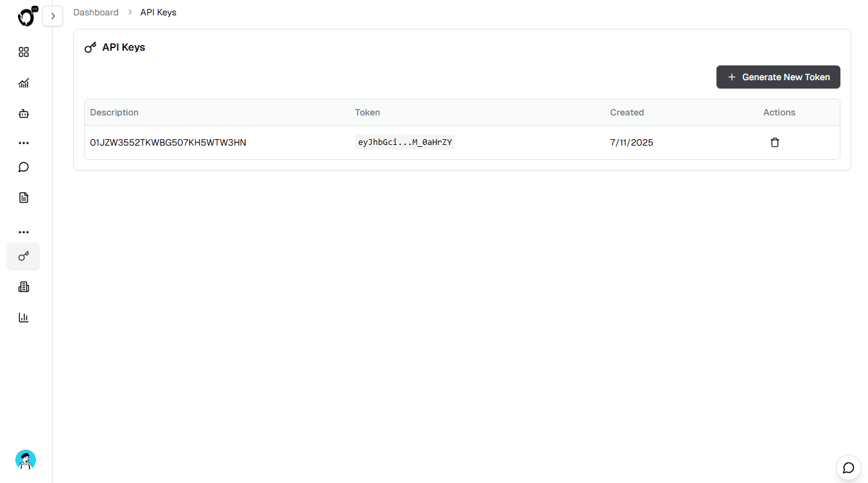Screen dimensions: 868x483
Task: Click the Generate New Token button
Action: [x=778, y=77]
